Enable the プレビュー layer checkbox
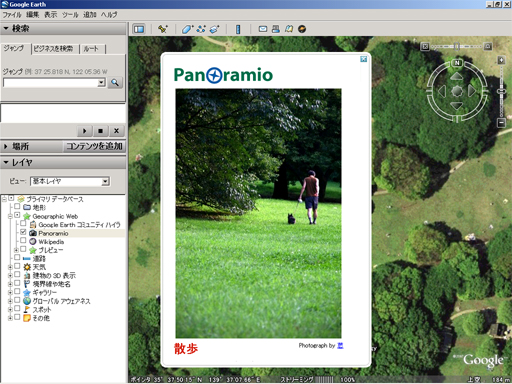Image resolution: width=512 pixels, height=384 pixels. 23,249
